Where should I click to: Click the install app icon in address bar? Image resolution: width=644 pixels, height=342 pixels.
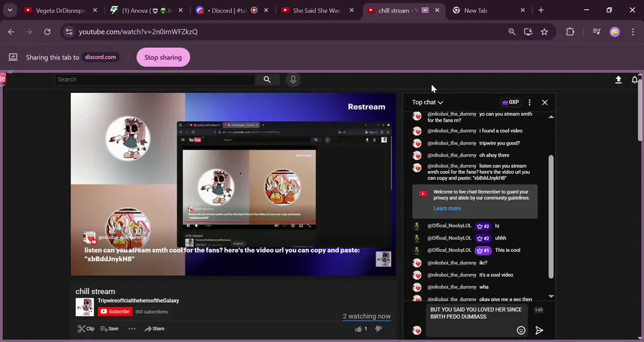(x=528, y=31)
